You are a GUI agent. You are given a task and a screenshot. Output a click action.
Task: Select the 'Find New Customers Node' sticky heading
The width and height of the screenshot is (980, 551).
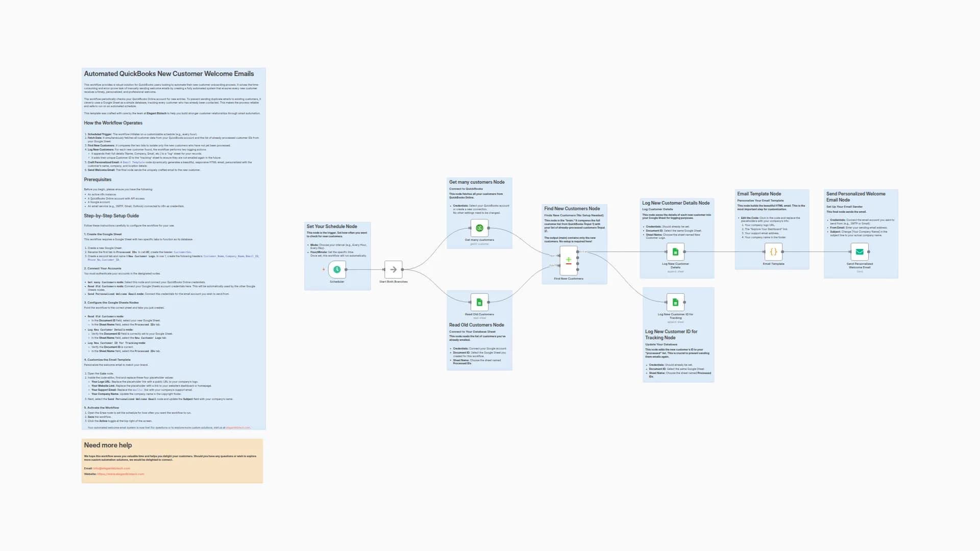tap(572, 209)
